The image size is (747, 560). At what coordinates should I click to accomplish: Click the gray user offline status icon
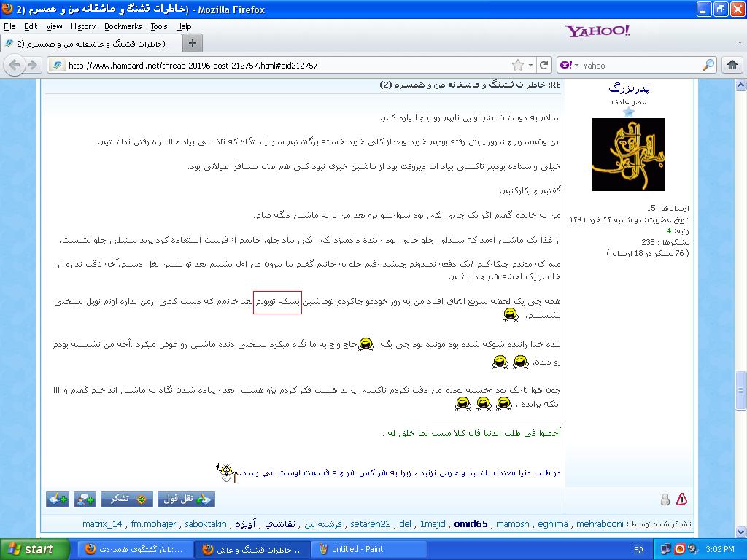(665, 499)
